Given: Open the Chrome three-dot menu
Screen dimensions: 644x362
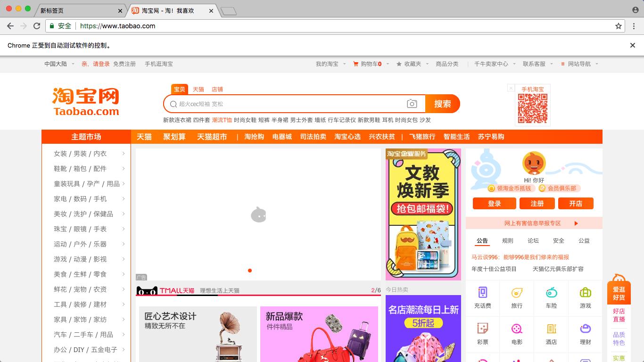Looking at the screenshot, I should (x=635, y=26).
